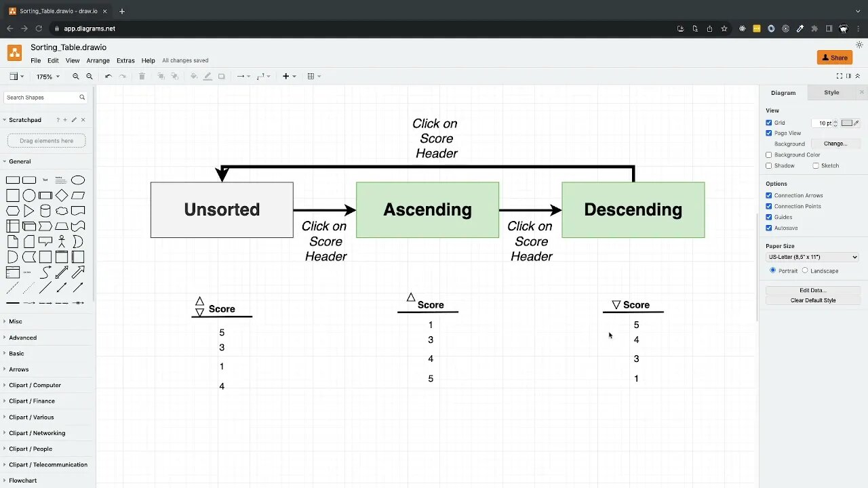Click the Share button
Image resolution: width=868 pixels, height=488 pixels.
(835, 58)
